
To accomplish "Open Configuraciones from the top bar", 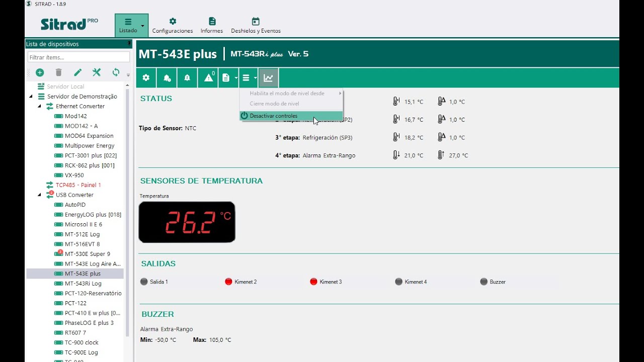I will (173, 25).
